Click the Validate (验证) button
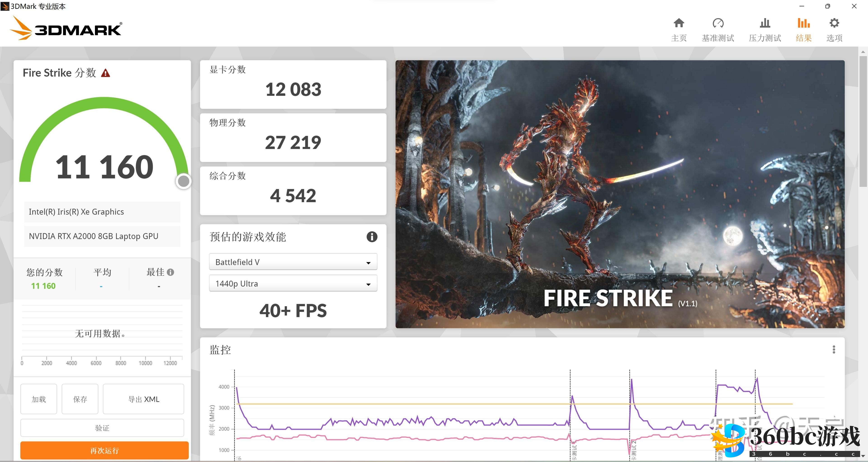Screen dimensions: 868x462 102,428
